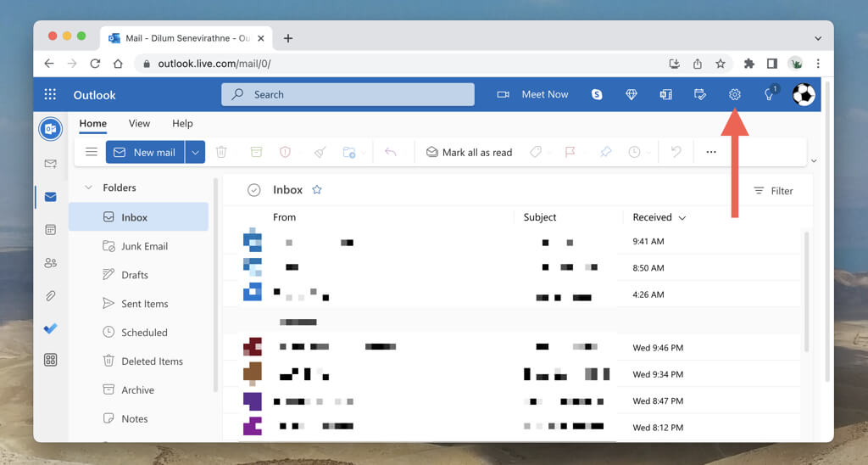
Task: Select the Scheduled folder
Action: click(138, 333)
